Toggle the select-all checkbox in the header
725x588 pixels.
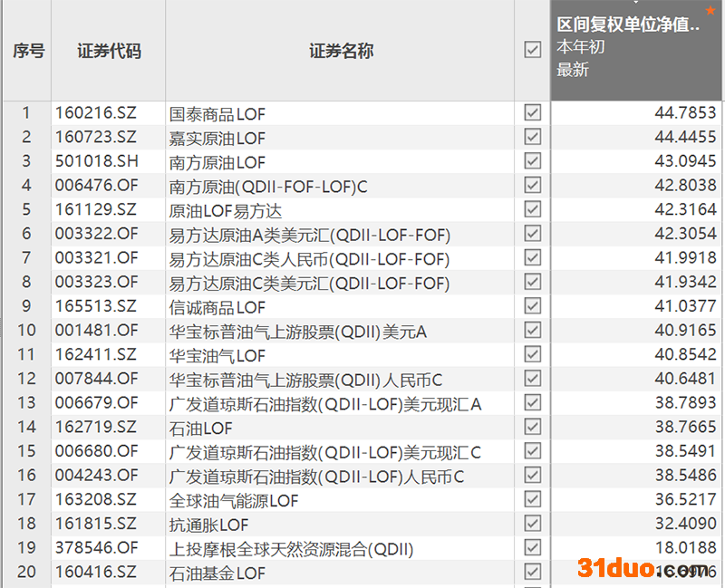532,50
